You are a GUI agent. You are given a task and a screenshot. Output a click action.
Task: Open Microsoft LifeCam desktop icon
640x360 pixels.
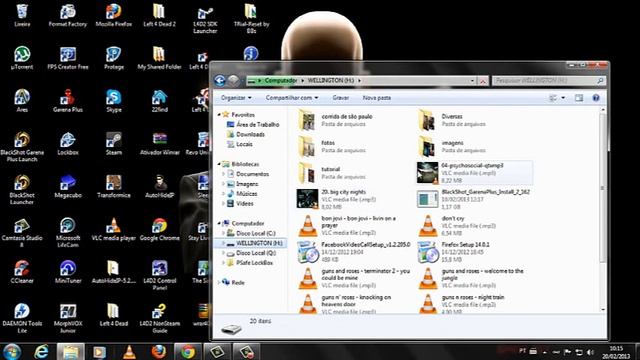coord(68,233)
